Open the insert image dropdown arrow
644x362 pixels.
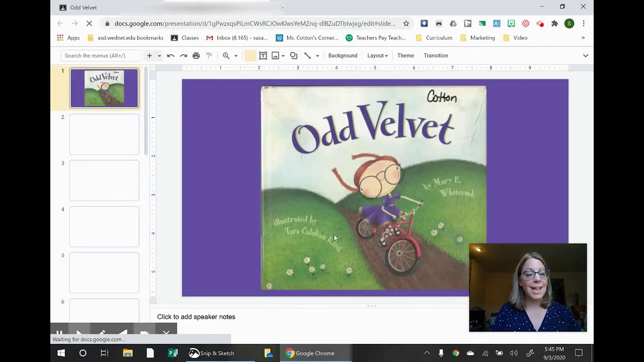(283, 56)
